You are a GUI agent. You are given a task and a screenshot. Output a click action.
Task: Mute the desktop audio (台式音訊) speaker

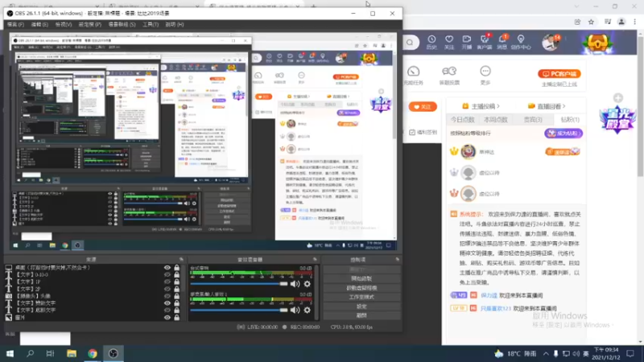295,284
